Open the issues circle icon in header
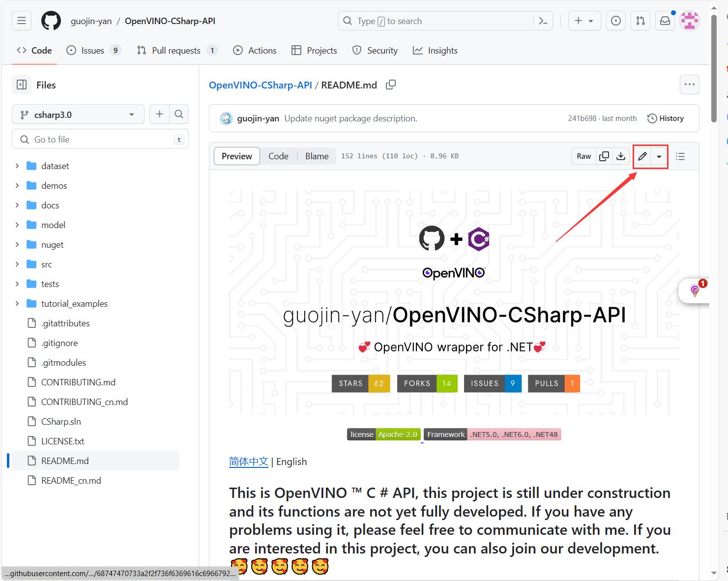The image size is (728, 581). click(616, 21)
